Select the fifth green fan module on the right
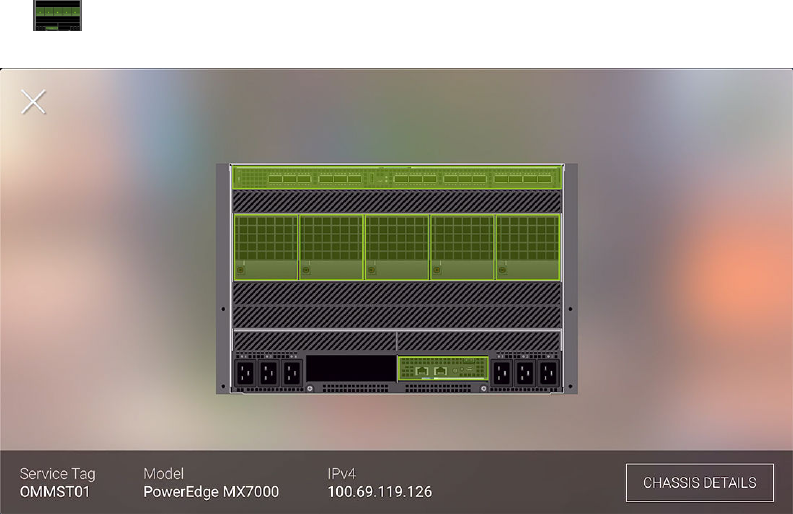 [528, 247]
